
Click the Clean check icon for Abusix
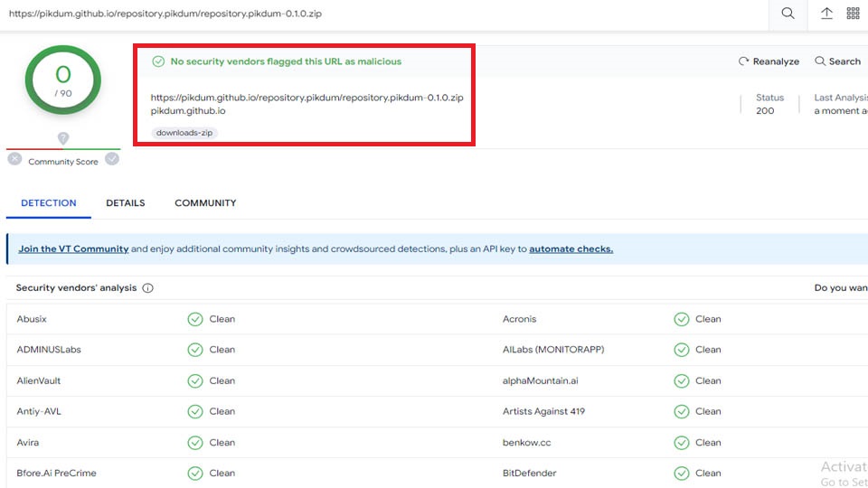(x=195, y=319)
